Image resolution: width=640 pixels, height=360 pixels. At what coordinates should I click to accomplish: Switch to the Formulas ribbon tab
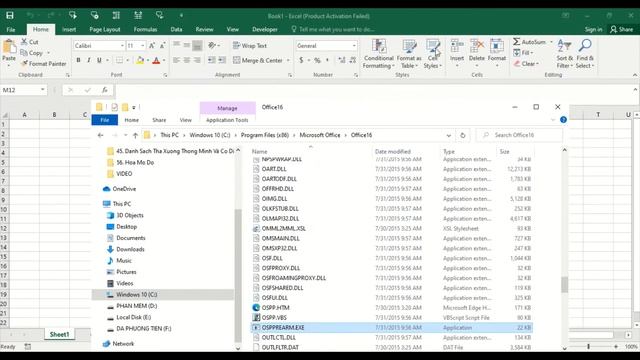(145, 29)
